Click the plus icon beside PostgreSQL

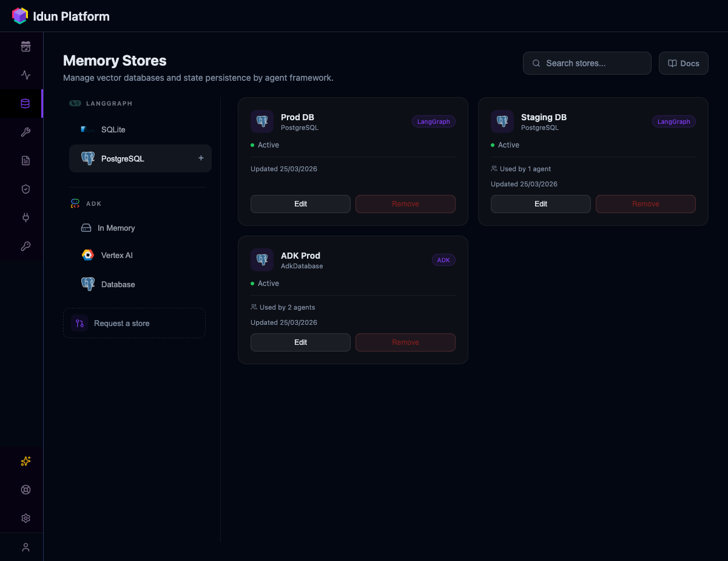pos(201,158)
